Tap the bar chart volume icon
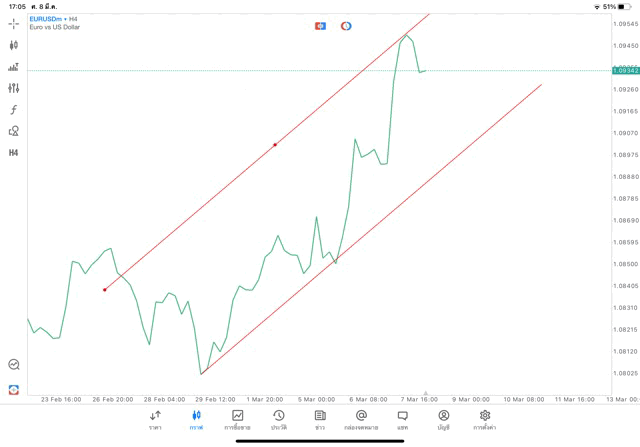640x447 pixels. pyautogui.click(x=14, y=67)
